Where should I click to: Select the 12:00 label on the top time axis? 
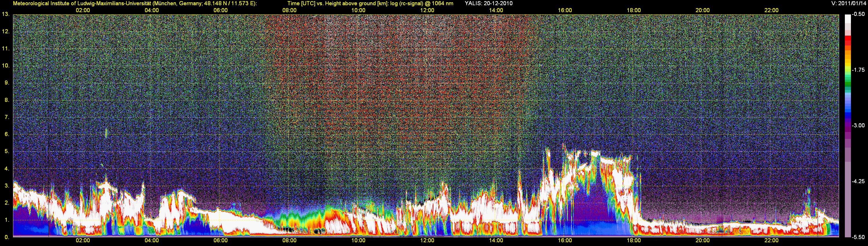(427, 10)
